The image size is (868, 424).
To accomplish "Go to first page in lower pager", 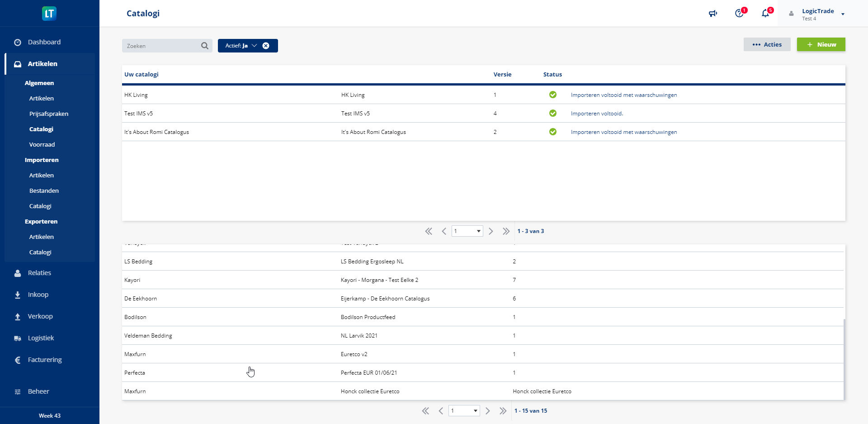I will pyautogui.click(x=425, y=411).
